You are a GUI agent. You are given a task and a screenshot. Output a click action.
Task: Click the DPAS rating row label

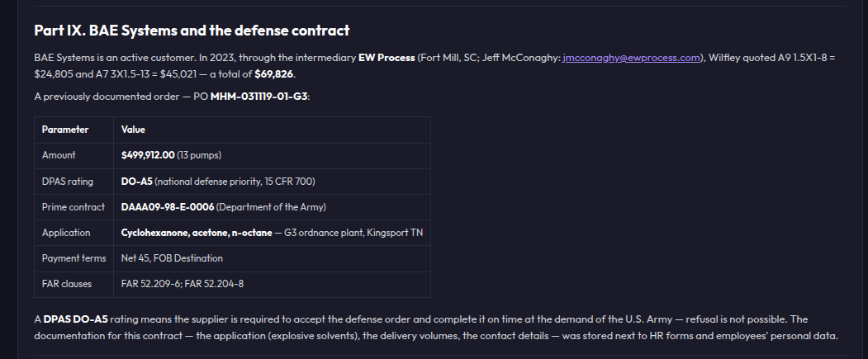coord(74,182)
